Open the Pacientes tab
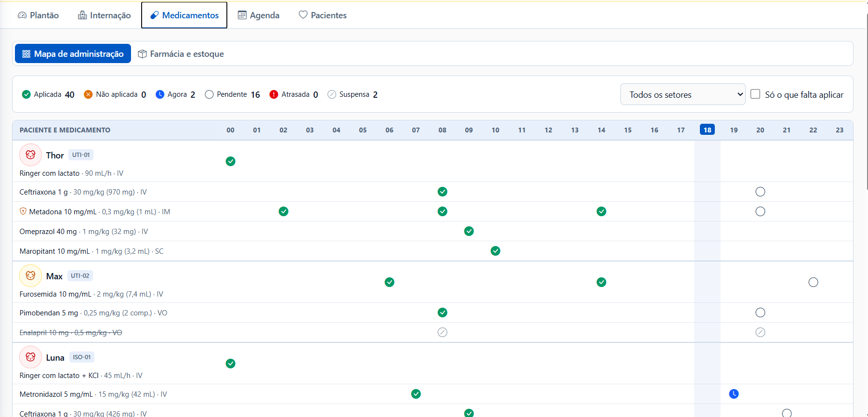 point(322,15)
